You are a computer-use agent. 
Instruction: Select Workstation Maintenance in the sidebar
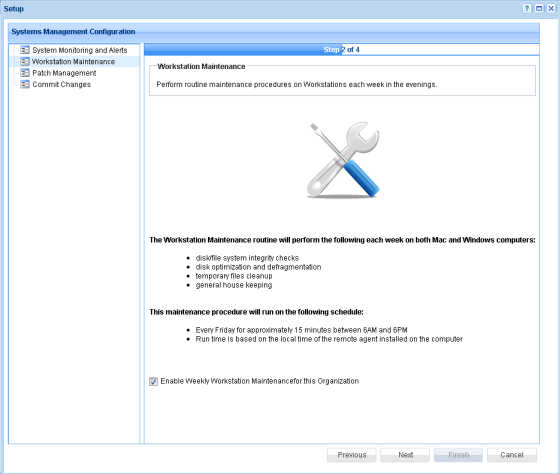pyautogui.click(x=73, y=61)
